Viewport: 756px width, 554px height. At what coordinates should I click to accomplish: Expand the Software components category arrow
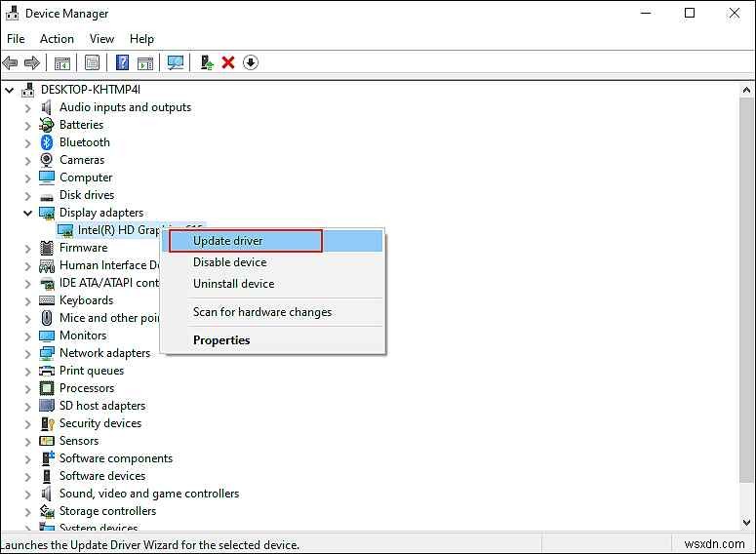tap(28, 459)
